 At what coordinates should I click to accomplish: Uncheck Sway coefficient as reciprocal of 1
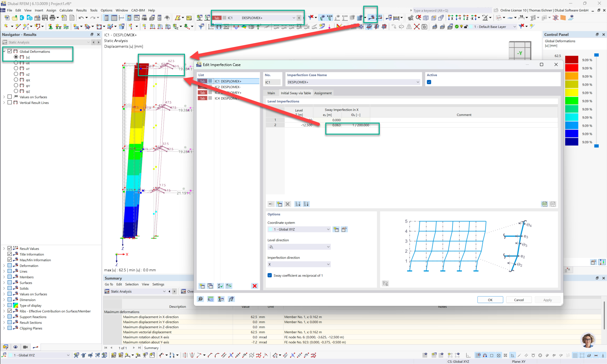coord(270,276)
